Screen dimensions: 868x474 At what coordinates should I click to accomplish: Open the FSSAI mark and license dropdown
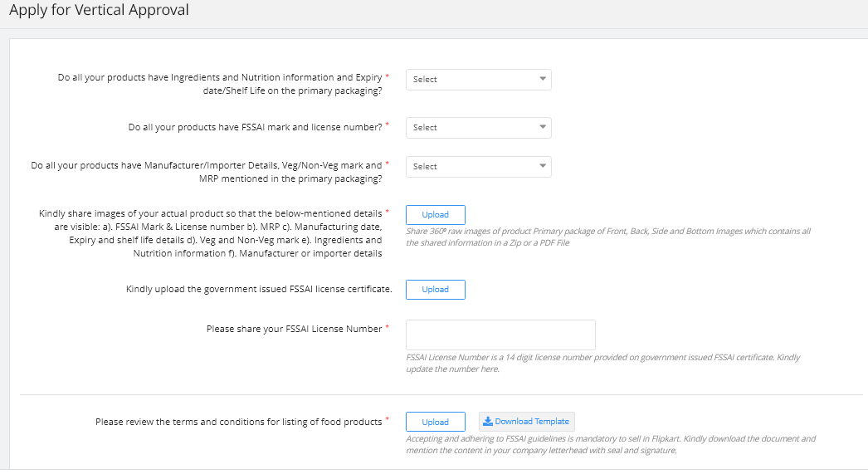click(x=478, y=128)
